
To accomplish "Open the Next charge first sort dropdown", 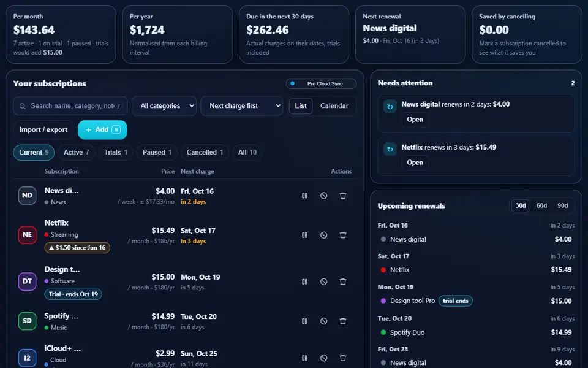I will (x=242, y=106).
